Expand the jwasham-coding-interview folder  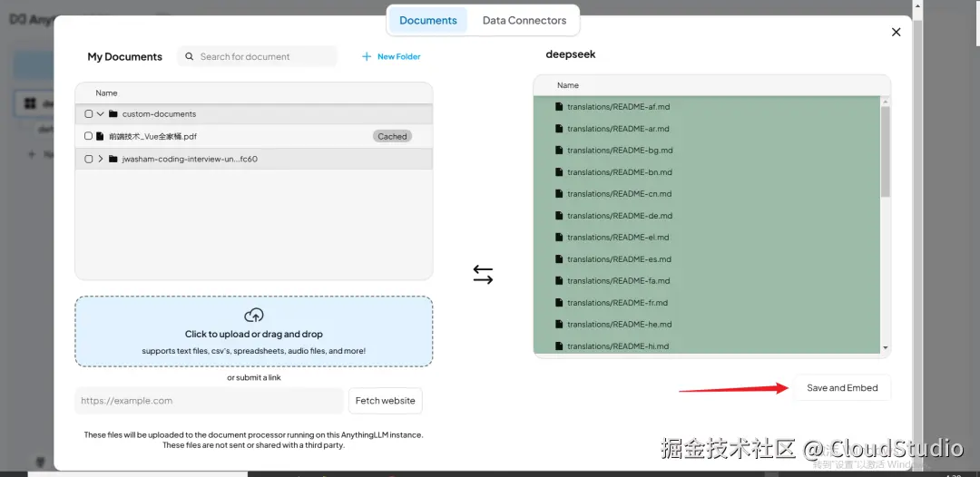(x=100, y=159)
